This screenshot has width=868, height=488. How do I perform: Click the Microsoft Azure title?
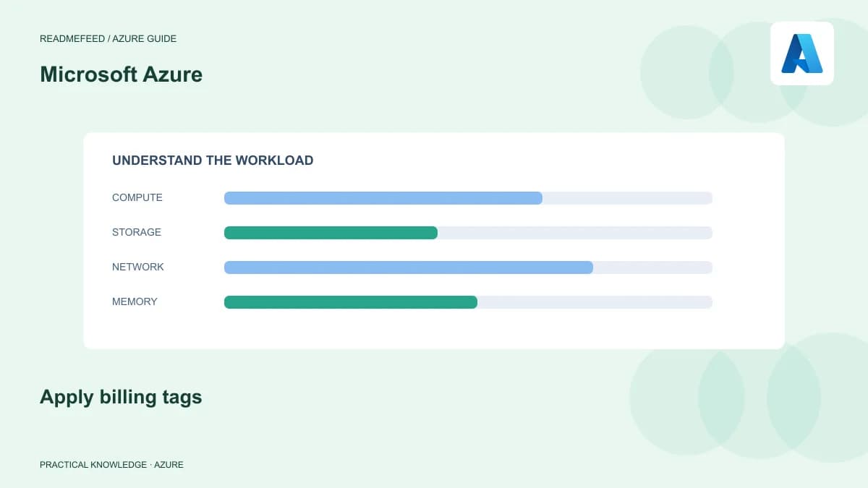coord(121,74)
